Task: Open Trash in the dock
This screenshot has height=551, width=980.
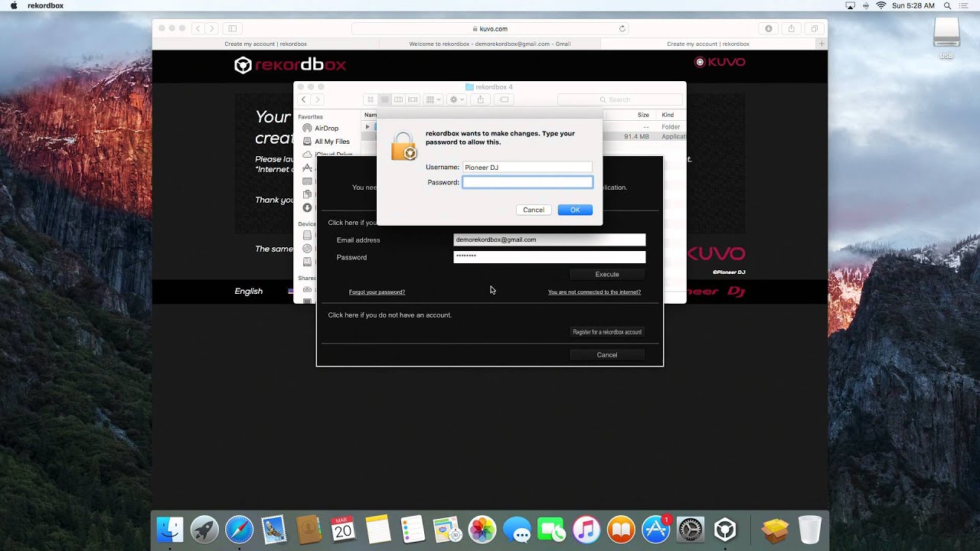Action: coord(809,530)
